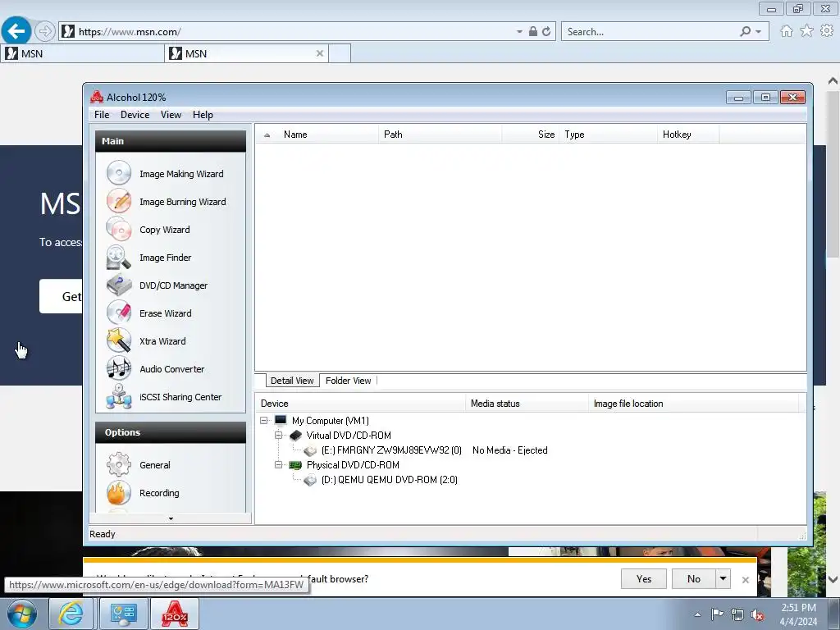
Task: Click the Get button on MSN page
Action: [x=61, y=296]
